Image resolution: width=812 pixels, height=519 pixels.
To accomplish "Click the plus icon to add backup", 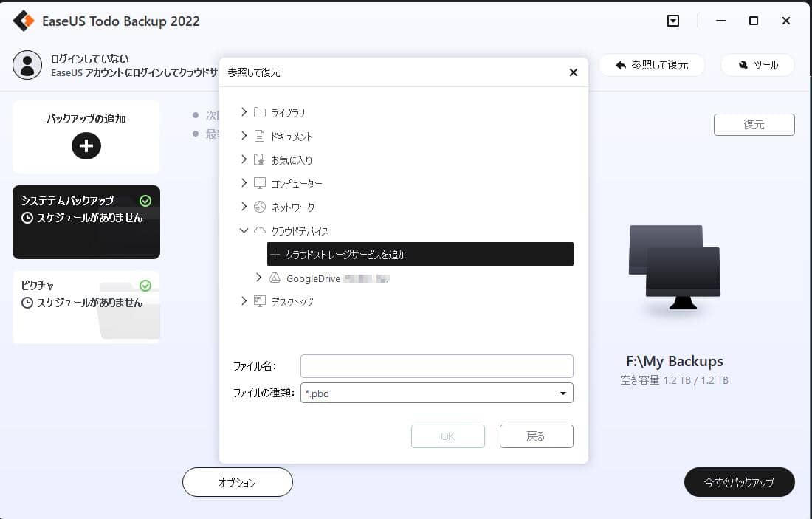I will coord(86,145).
